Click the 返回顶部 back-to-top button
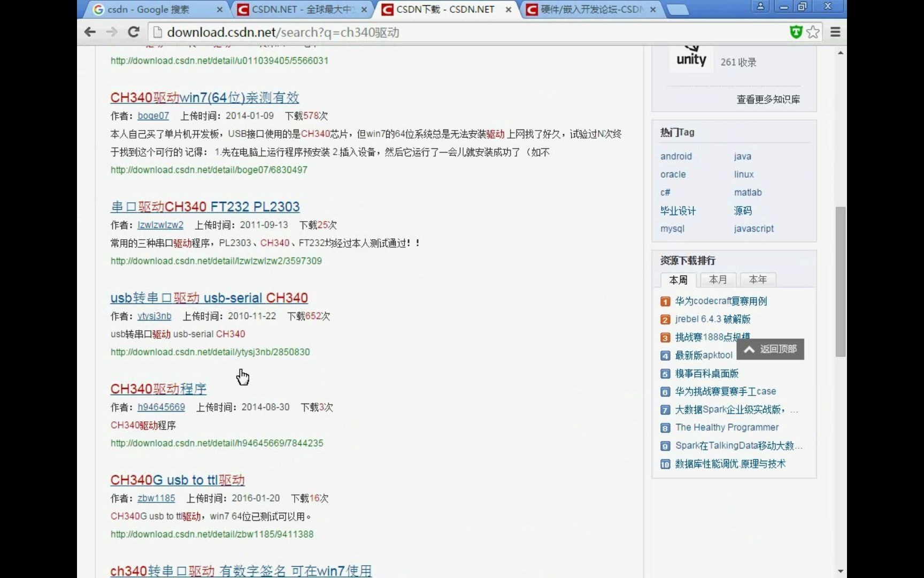Screen dimensions: 924x578 [x=770, y=349]
